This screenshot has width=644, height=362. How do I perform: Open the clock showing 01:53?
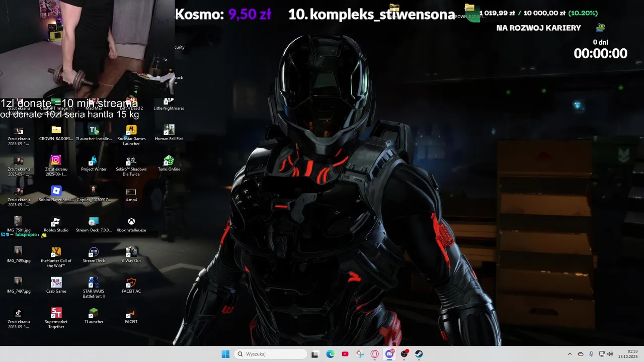point(628,354)
